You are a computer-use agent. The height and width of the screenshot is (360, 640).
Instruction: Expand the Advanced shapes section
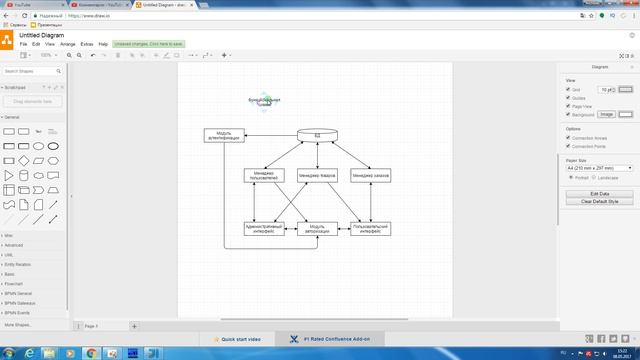pyautogui.click(x=13, y=245)
